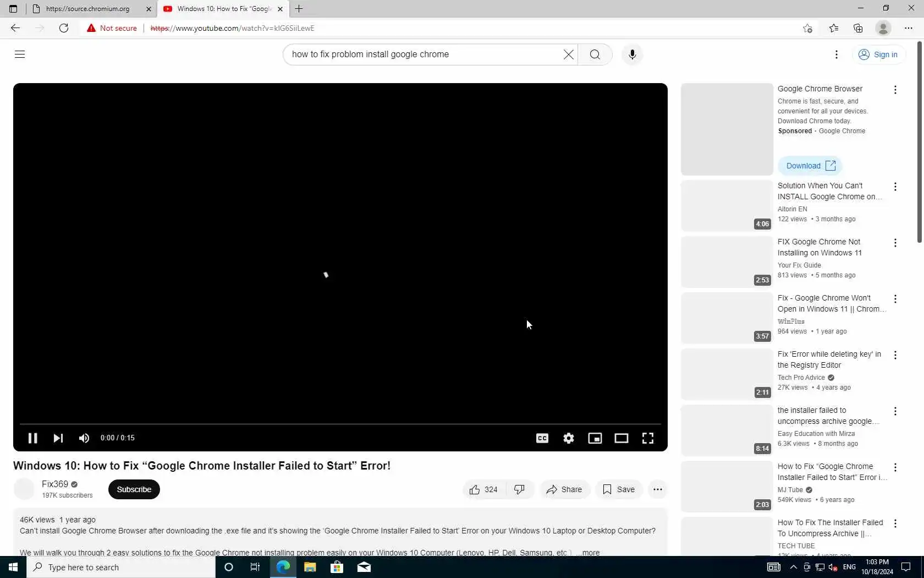924x578 pixels.
Task: Dislike this video
Action: 519,489
